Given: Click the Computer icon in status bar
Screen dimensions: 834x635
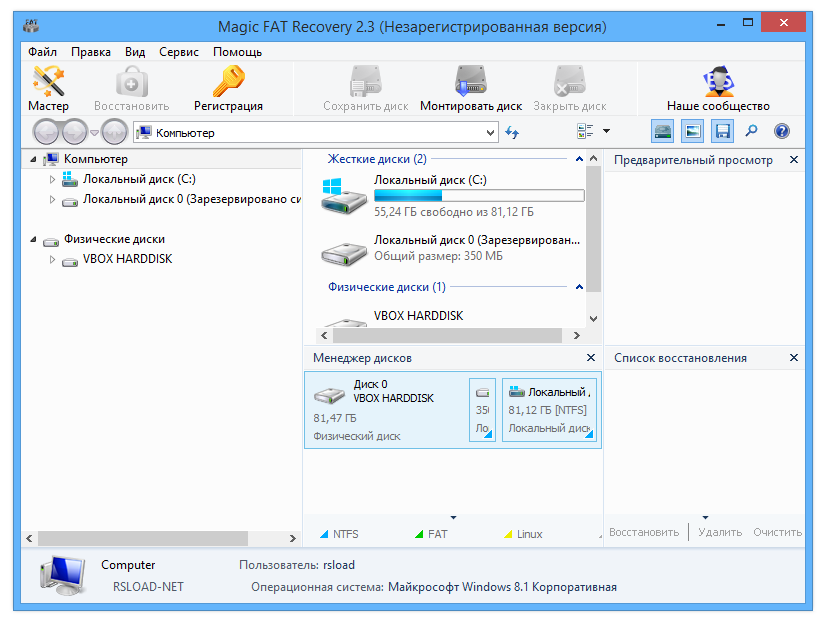Looking at the screenshot, I should [63, 575].
